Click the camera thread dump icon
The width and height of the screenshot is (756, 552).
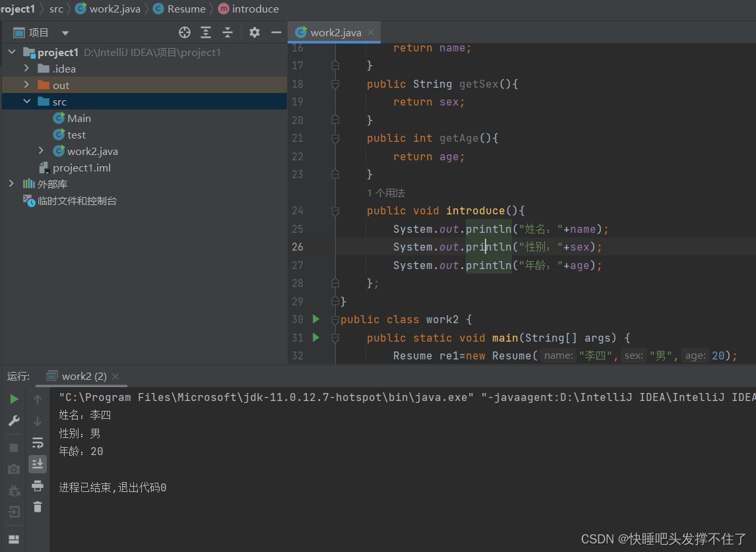click(14, 469)
